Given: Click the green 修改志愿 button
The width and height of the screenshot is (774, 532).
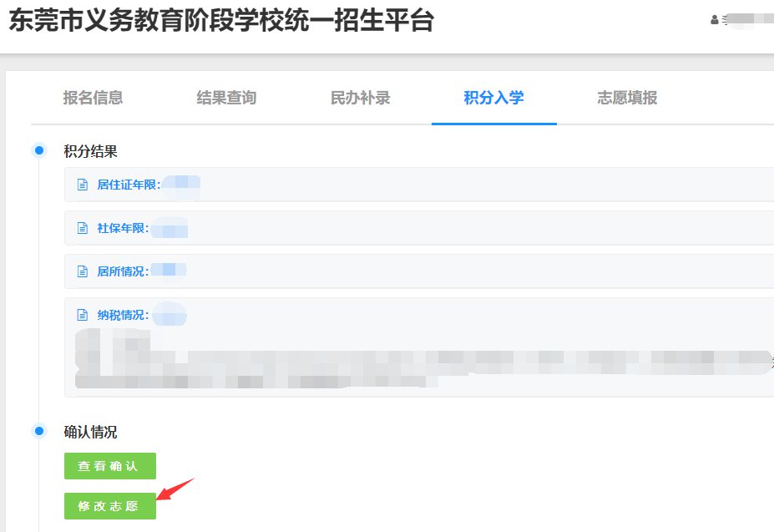Looking at the screenshot, I should coord(109,506).
